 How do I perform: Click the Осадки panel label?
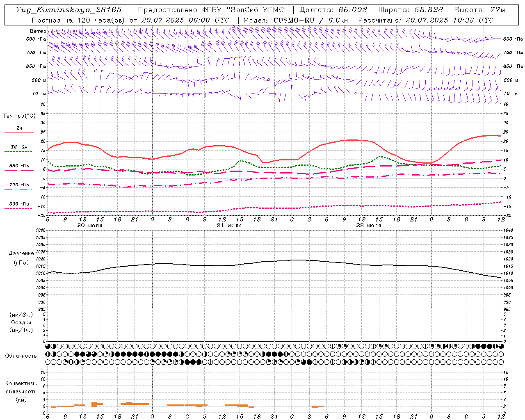(21, 322)
